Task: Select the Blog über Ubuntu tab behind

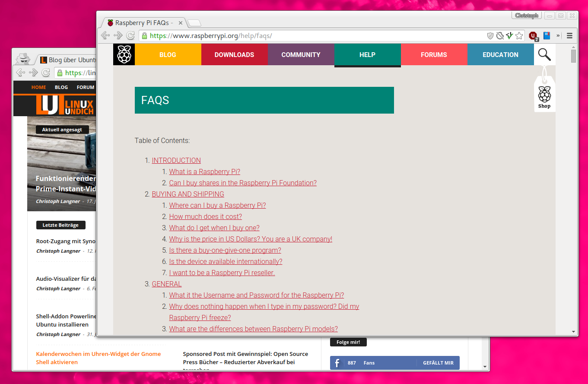Action: tap(68, 60)
